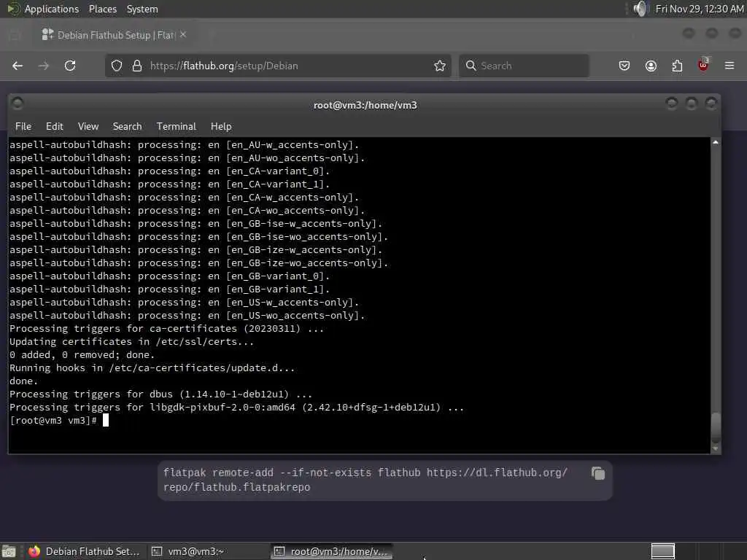Viewport: 747px width, 560px height.
Task: Click "Updating certificates in /etc/ssl/certs..." line
Action: [131, 342]
